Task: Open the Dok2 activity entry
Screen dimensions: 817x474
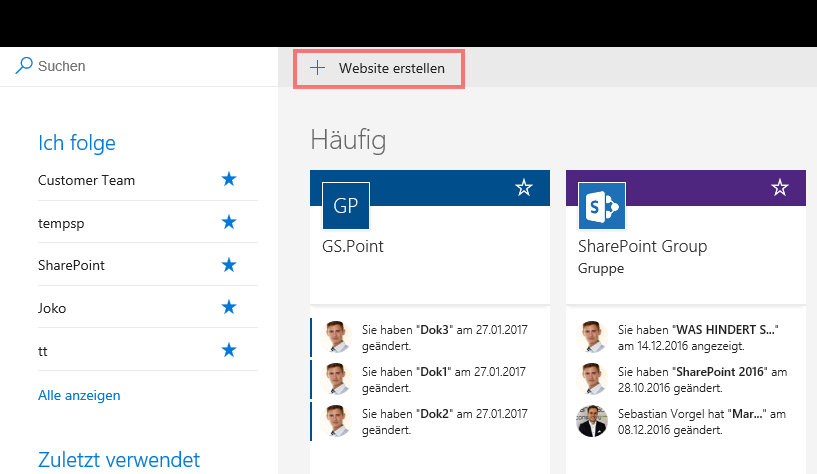Action: coord(444,422)
